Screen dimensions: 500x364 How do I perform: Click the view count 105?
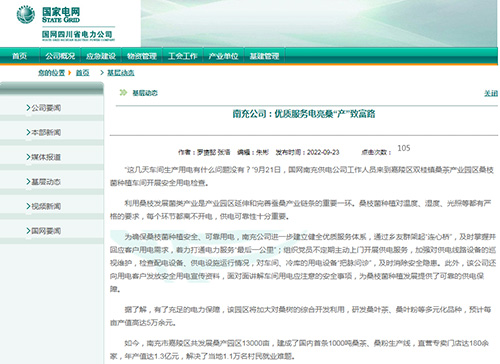(404, 148)
